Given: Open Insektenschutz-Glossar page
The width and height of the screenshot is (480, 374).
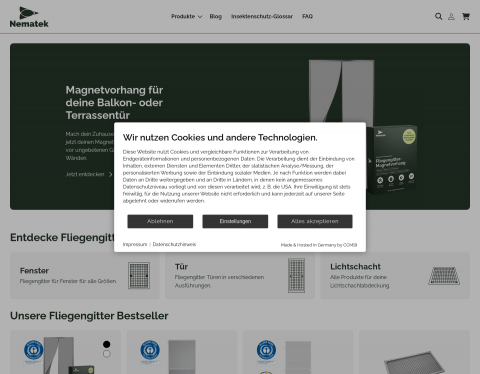Looking at the screenshot, I should point(262,16).
